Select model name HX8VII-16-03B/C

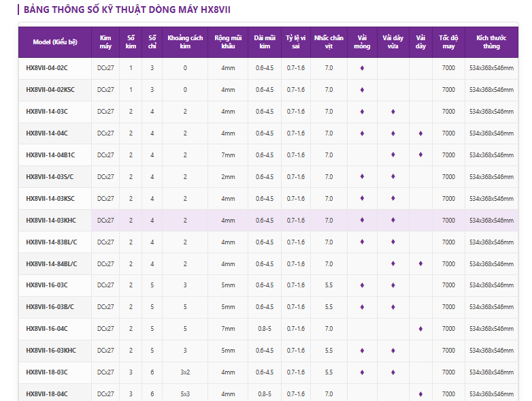50,306
